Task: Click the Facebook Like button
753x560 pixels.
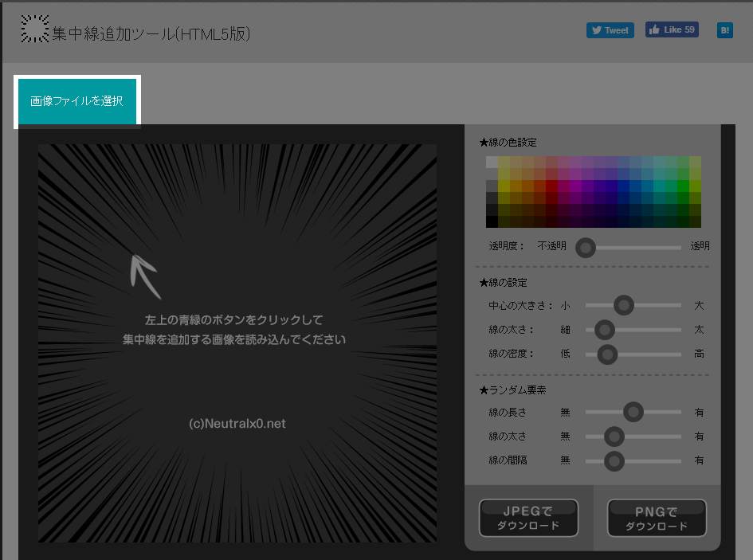Action: pos(672,29)
